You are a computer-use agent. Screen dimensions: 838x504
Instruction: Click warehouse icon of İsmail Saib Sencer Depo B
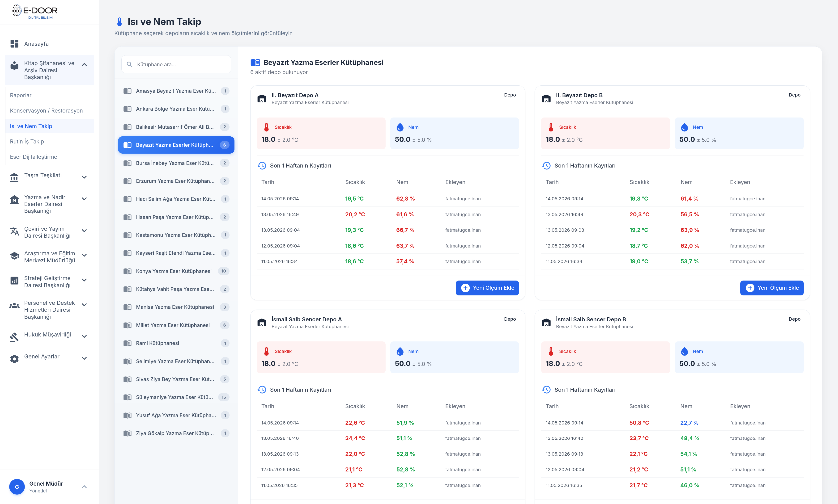(546, 323)
